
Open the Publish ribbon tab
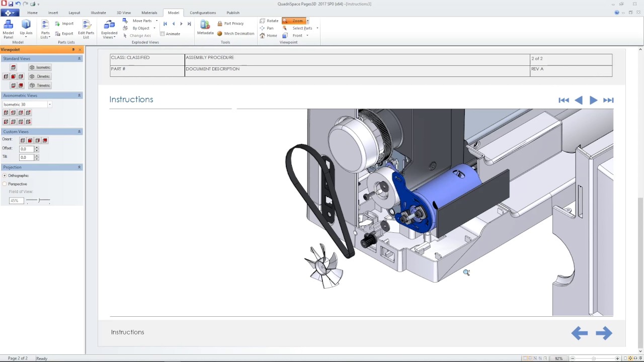232,13
